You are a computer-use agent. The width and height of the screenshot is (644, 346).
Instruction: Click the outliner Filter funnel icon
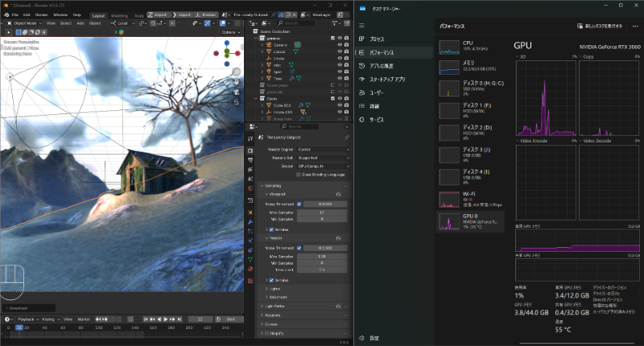point(335,23)
